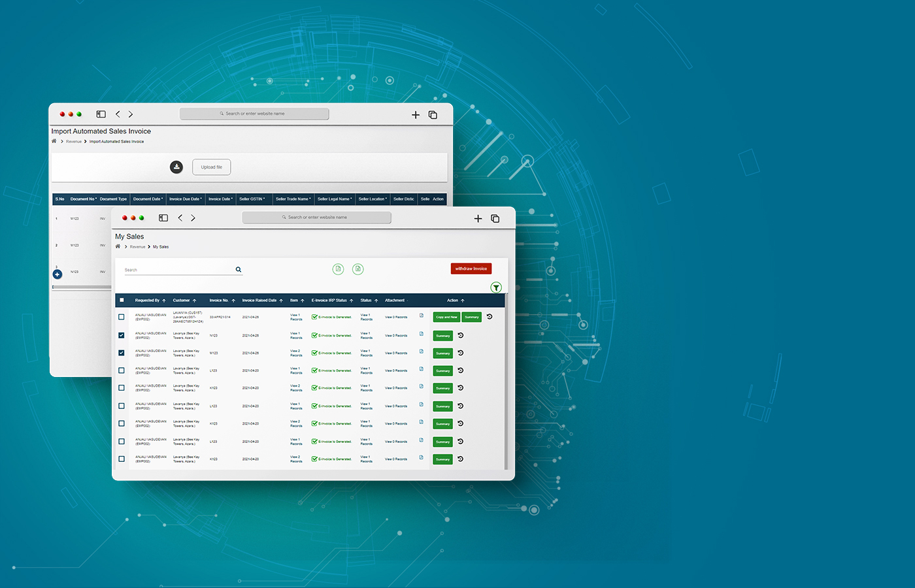Image resolution: width=915 pixels, height=588 pixels.
Task: Click N123 document number in import table
Action: (75, 272)
